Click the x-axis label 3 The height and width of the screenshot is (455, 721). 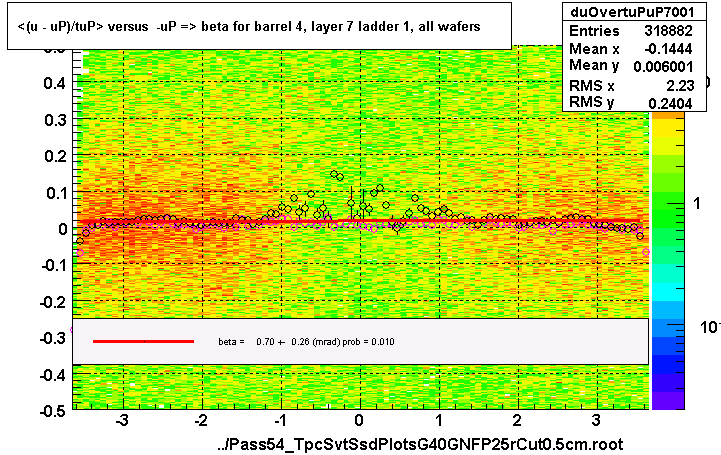[596, 420]
